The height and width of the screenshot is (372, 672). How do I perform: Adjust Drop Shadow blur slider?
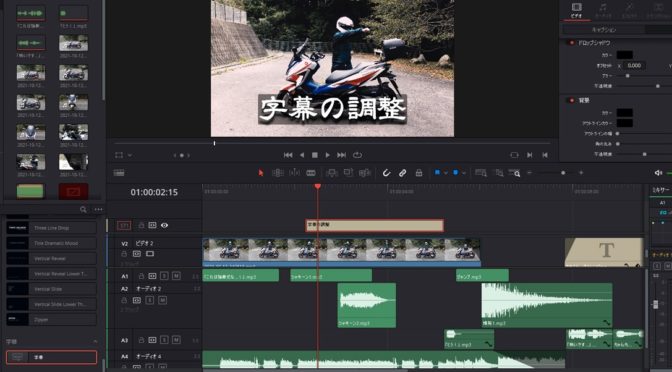pyautogui.click(x=628, y=76)
